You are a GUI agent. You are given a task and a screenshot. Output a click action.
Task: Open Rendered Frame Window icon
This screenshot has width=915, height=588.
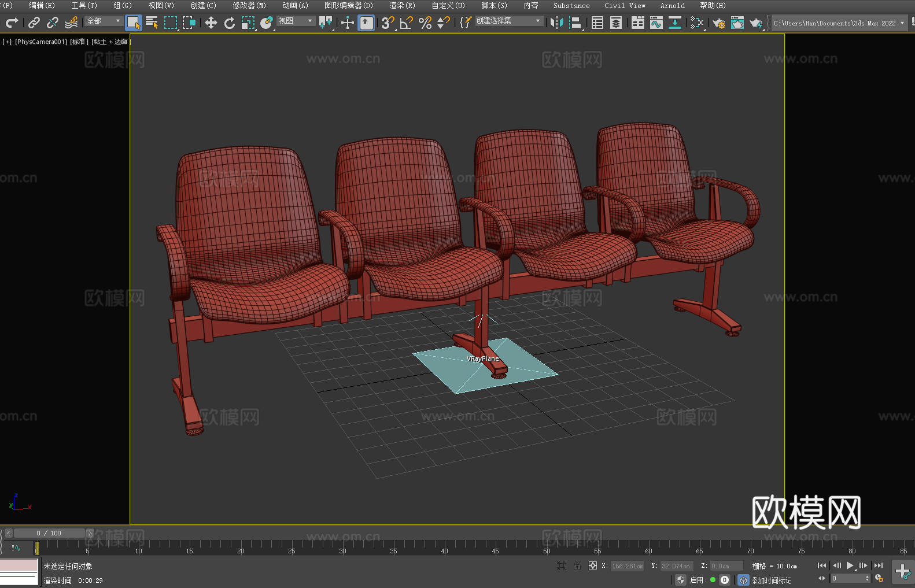(x=737, y=23)
